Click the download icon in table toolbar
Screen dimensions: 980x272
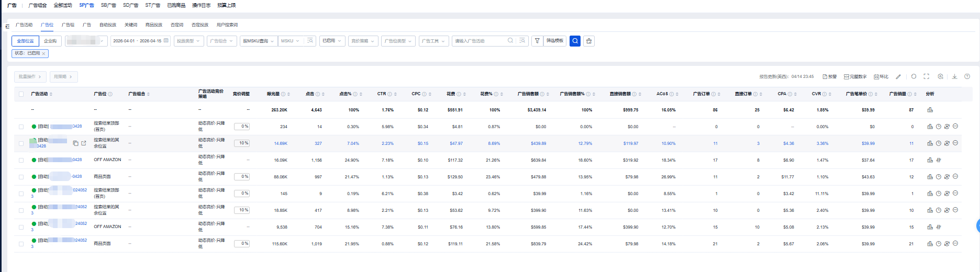(954, 76)
